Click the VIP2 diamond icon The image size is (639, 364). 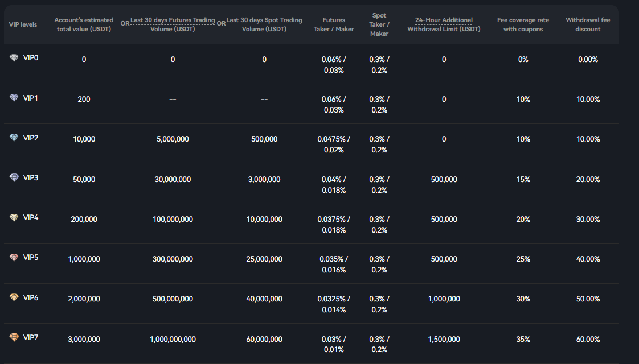(14, 138)
